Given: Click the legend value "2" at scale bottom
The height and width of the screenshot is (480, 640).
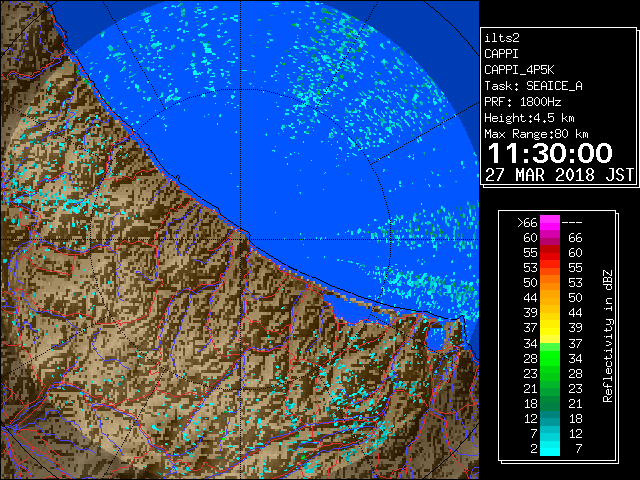Looking at the screenshot, I should tap(533, 449).
